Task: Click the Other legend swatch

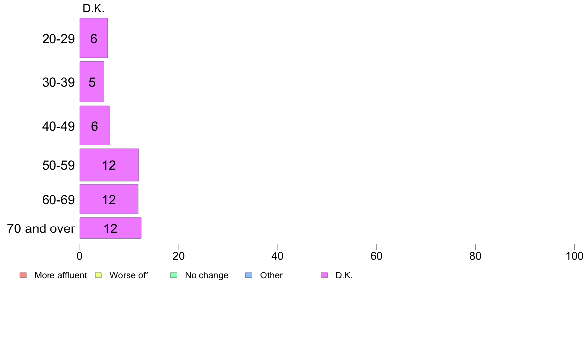Action: [x=249, y=275]
